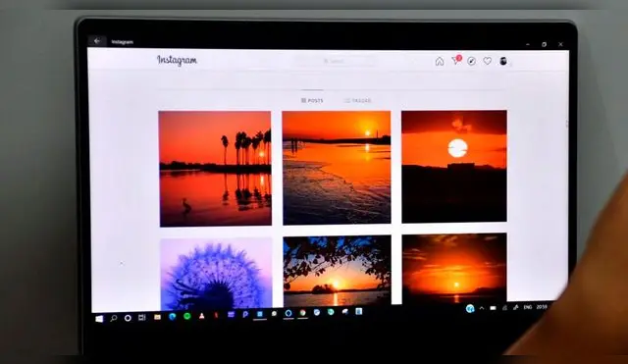The height and width of the screenshot is (364, 628).
Task: Open taskbar search magnifier
Action: 114,318
